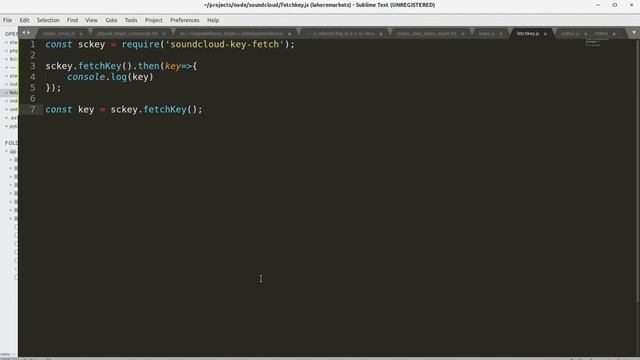Click 'const' keyword on line 7
The image size is (640, 360).
(59, 109)
